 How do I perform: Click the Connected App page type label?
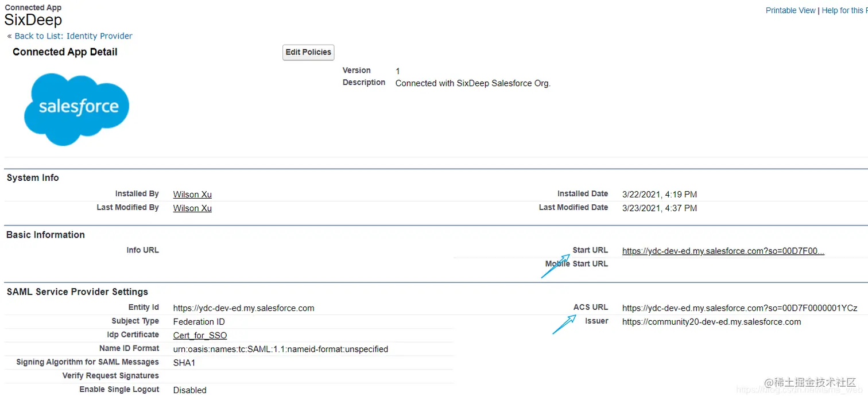[33, 7]
